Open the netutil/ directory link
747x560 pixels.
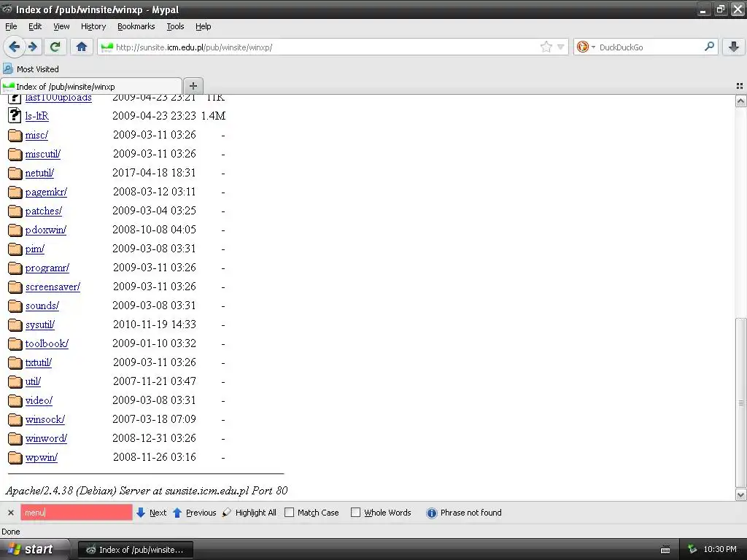coord(39,173)
